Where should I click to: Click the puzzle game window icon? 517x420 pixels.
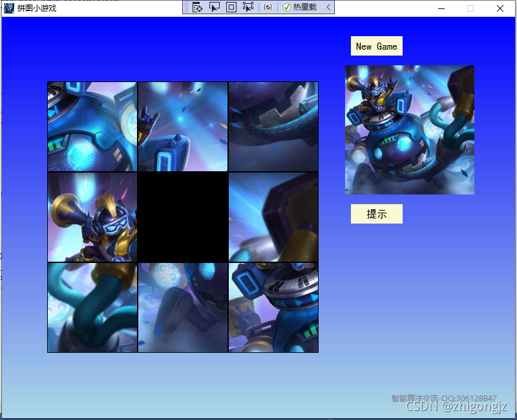(x=9, y=8)
